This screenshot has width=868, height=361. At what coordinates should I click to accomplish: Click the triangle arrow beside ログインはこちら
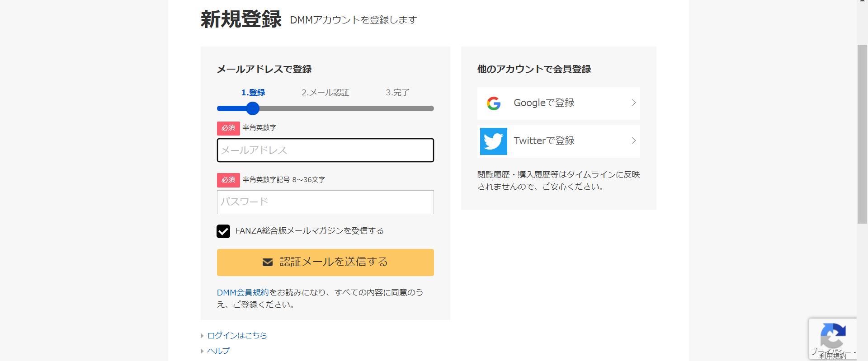202,336
